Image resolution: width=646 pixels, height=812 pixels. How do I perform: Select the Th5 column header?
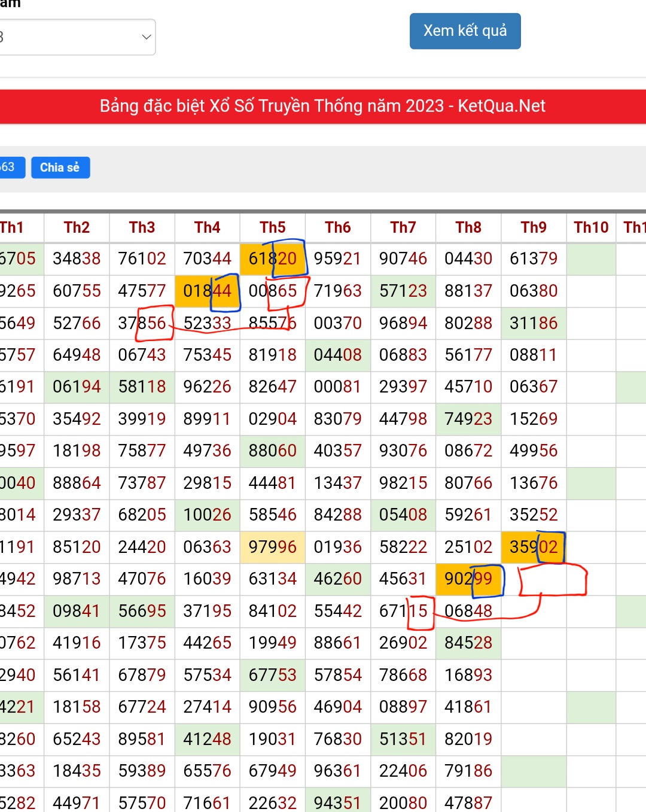point(272,228)
